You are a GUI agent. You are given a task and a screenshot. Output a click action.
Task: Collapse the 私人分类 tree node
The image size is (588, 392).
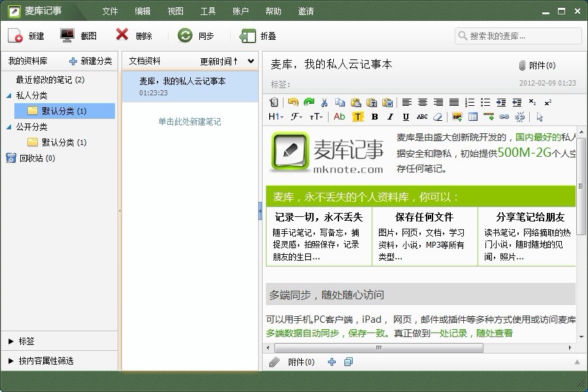pyautogui.click(x=9, y=95)
